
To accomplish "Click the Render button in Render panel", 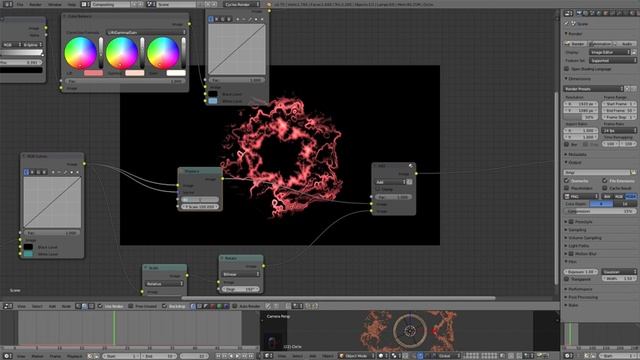I will [x=576, y=43].
